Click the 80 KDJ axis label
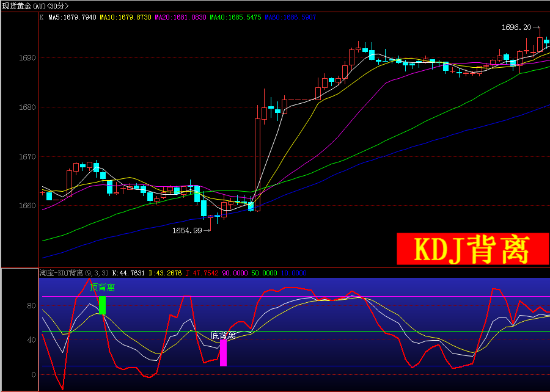550x392 pixels. coord(31,306)
